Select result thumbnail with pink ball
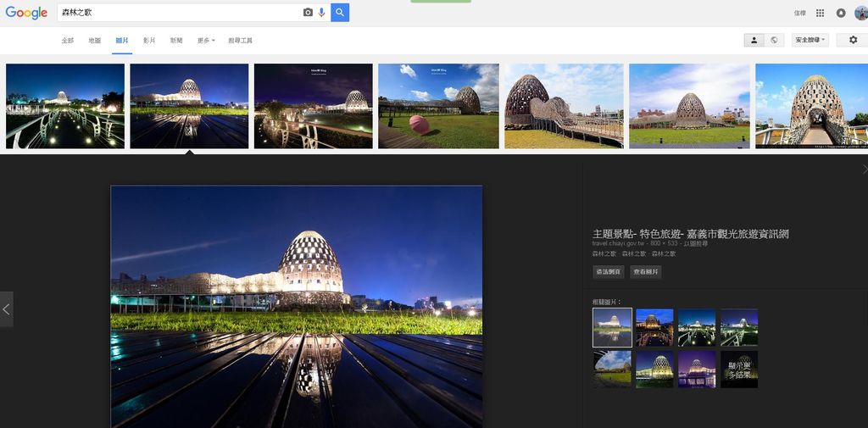This screenshot has height=428, width=868. tap(438, 106)
